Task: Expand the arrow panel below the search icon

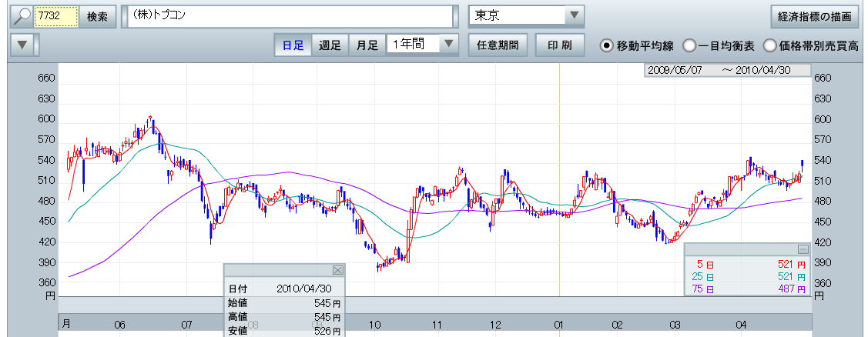Action: [x=22, y=45]
